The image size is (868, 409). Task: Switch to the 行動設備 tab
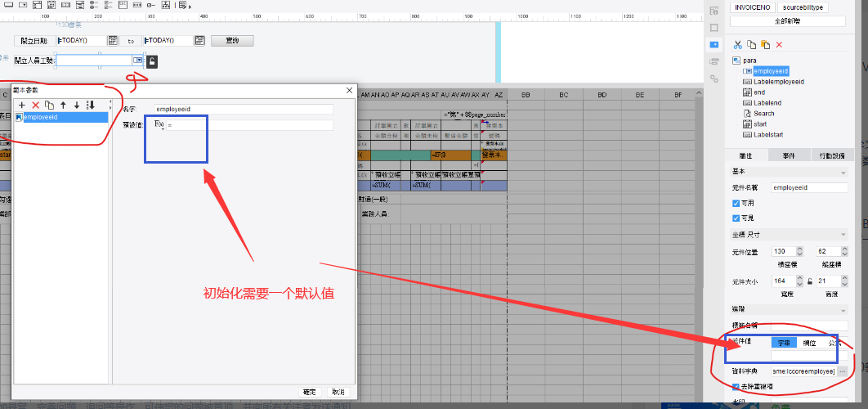832,155
